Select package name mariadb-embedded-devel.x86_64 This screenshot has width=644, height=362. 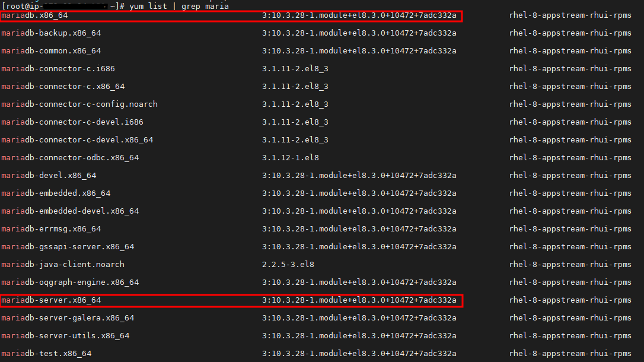[x=70, y=211]
